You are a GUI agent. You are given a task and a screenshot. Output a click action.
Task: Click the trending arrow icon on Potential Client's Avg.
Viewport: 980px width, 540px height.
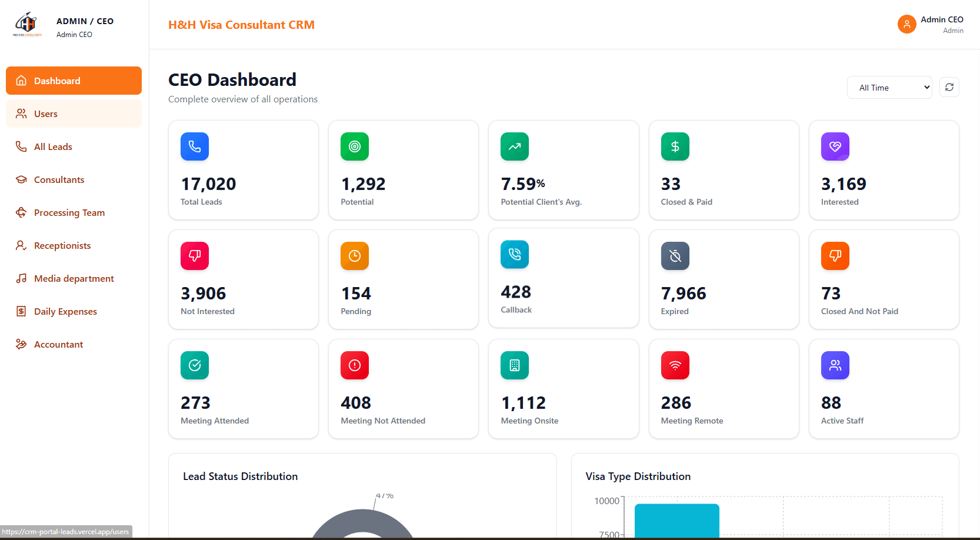[x=515, y=146]
